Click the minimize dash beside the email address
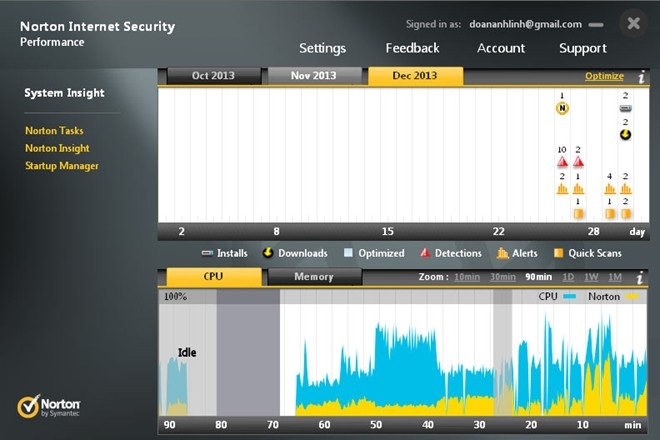Viewport: 660px width, 440px height. click(596, 25)
